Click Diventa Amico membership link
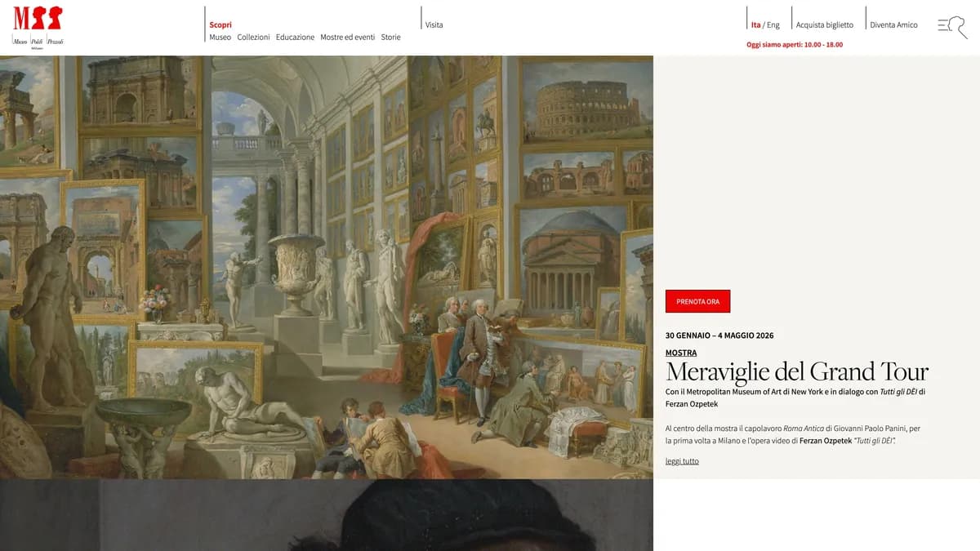This screenshot has width=980, height=551. 893,24
